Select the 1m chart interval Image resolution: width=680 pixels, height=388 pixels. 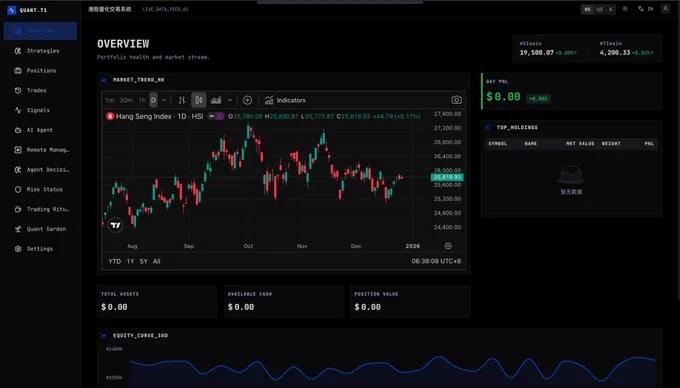coord(110,100)
